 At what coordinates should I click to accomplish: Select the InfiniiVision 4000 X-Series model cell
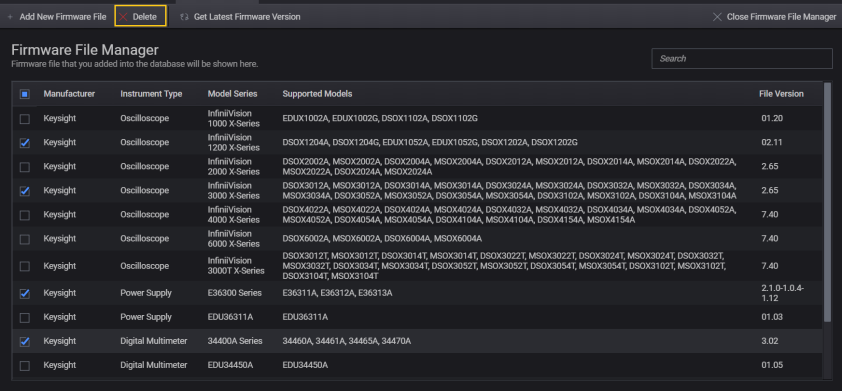click(234, 214)
